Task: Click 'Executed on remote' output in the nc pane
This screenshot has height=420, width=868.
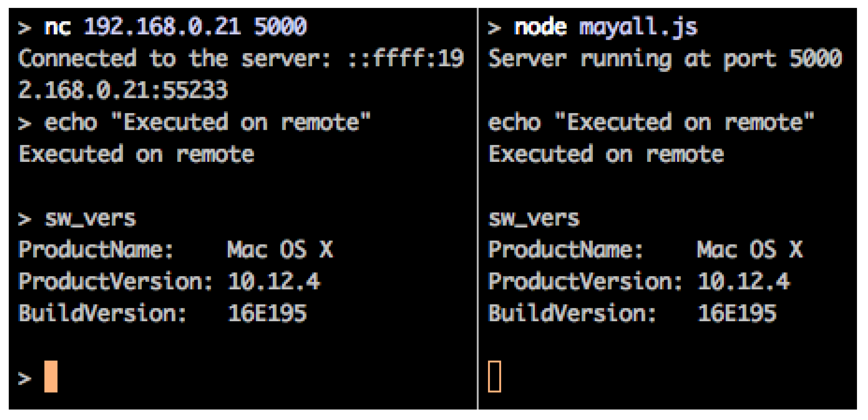Action: tap(137, 154)
